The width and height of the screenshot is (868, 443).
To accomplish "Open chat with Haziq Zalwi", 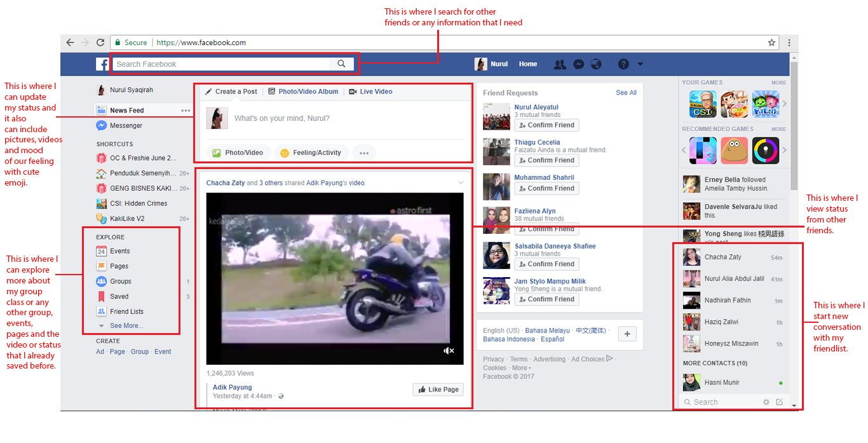I will click(733, 322).
